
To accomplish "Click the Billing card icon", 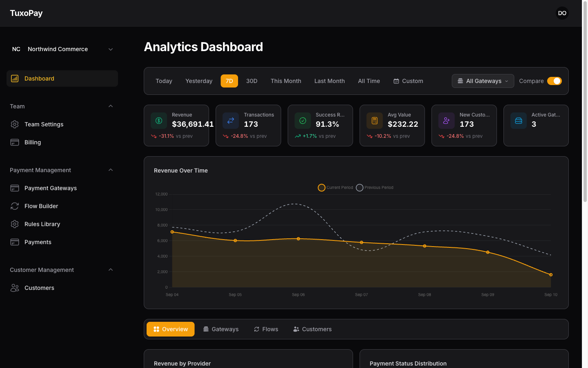I will pos(15,142).
